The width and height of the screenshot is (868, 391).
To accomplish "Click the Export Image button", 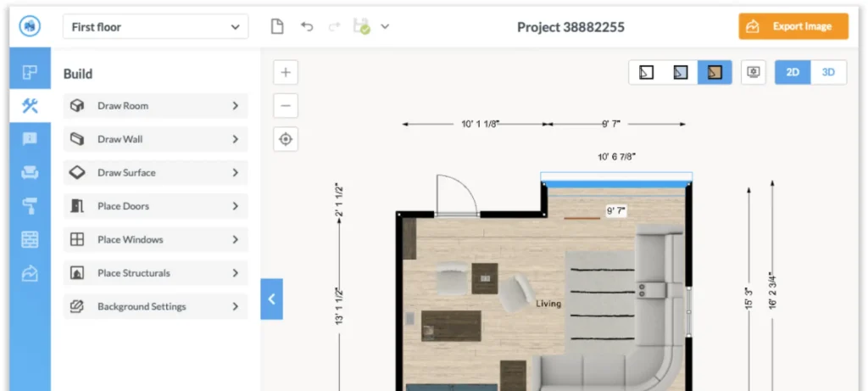I will (x=793, y=26).
